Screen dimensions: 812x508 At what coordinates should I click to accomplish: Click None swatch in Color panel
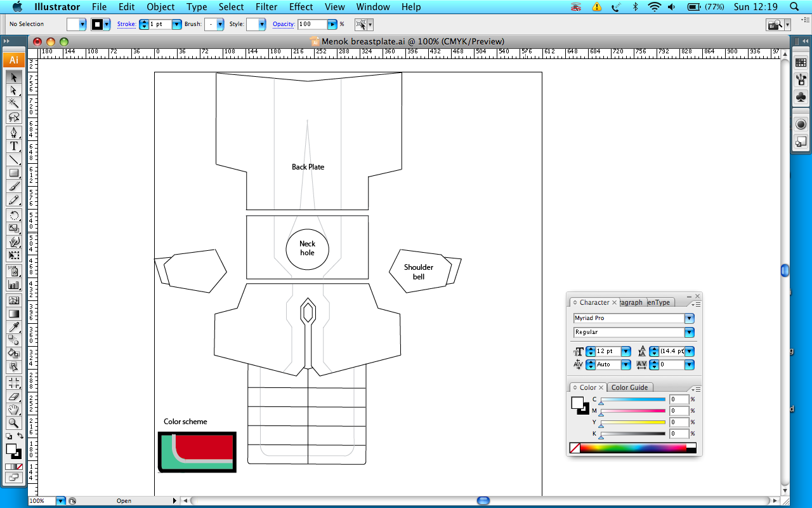(x=575, y=448)
